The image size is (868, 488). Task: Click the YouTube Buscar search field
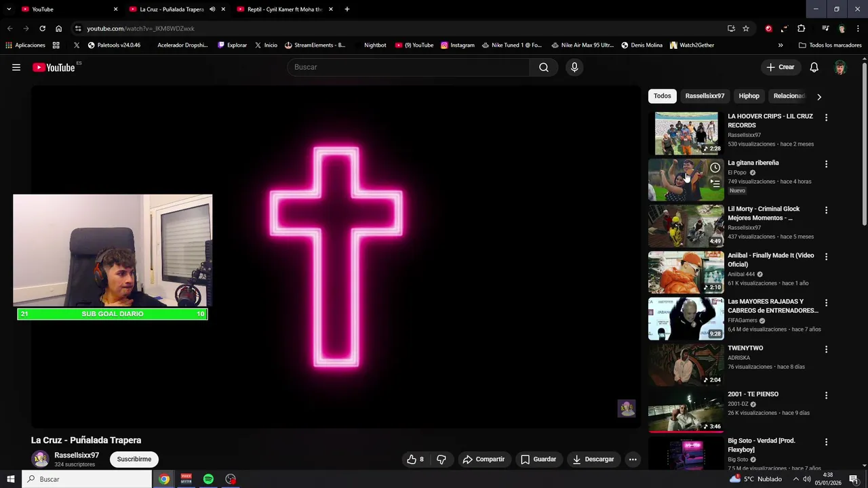pos(409,67)
